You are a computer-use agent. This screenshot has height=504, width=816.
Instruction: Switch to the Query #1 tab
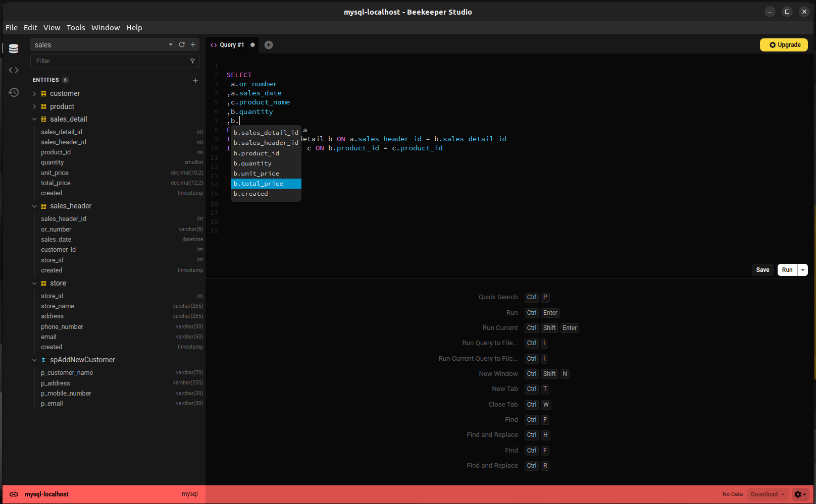(x=232, y=45)
